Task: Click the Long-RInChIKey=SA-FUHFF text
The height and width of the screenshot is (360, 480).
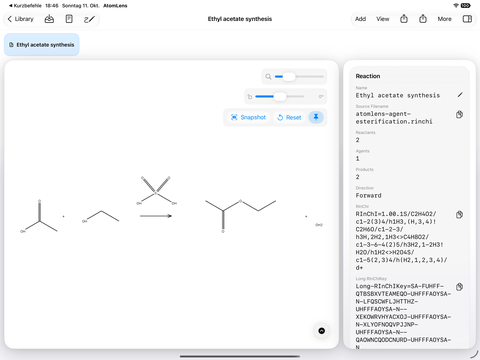Action: [x=403, y=317]
